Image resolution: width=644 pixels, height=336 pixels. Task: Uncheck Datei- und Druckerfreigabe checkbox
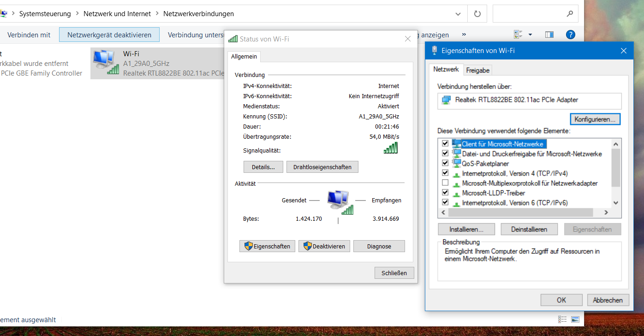(445, 153)
